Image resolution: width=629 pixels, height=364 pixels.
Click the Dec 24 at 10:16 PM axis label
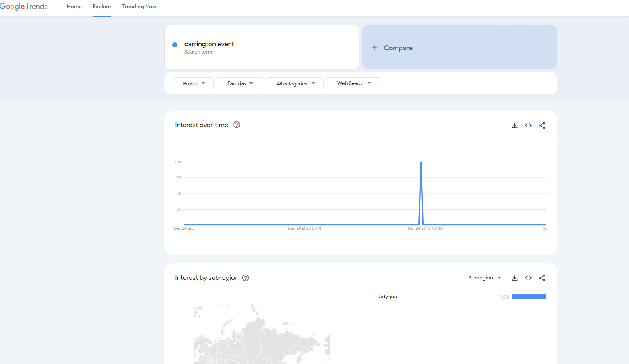click(x=425, y=228)
